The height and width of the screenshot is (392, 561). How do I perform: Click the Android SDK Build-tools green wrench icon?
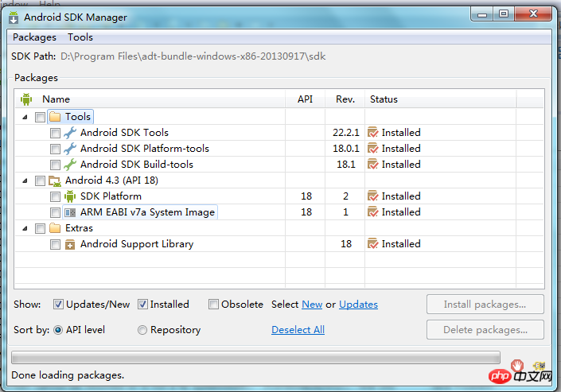pyautogui.click(x=70, y=165)
